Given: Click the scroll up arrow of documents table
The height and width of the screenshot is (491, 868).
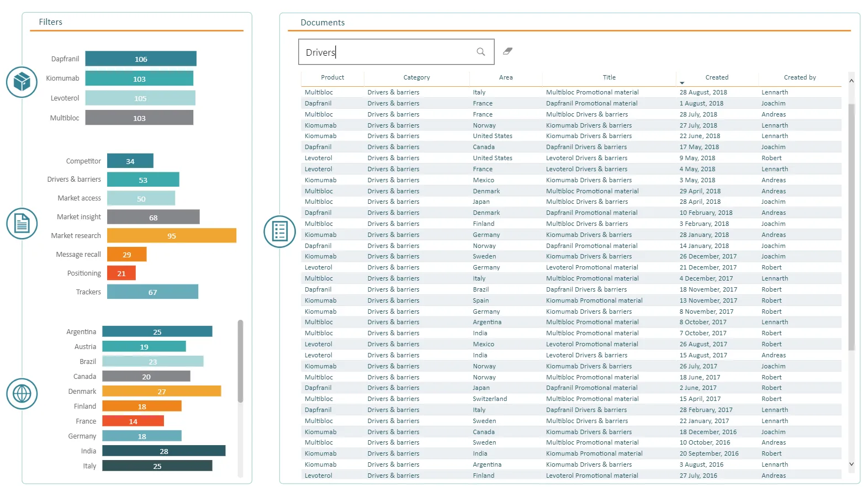Looking at the screenshot, I should tap(851, 81).
